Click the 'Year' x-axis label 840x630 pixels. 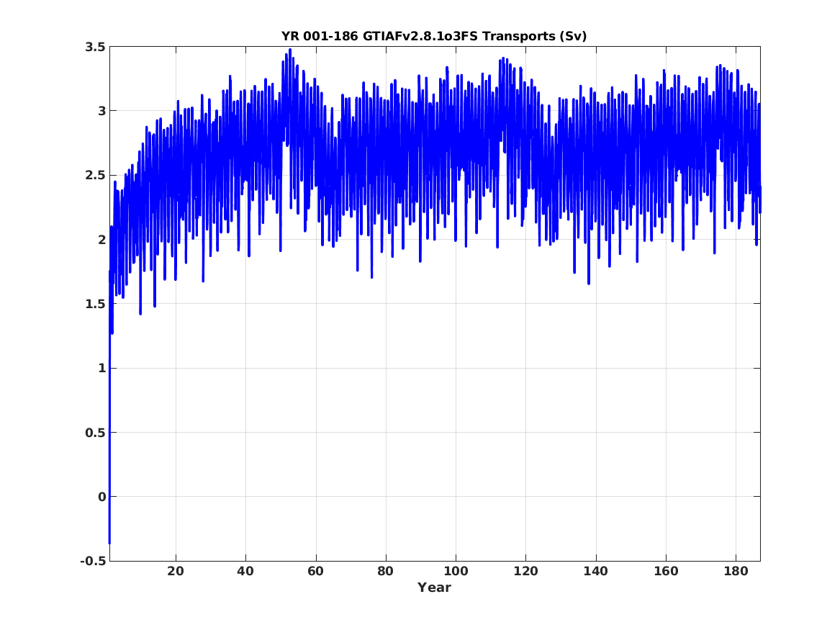(434, 588)
